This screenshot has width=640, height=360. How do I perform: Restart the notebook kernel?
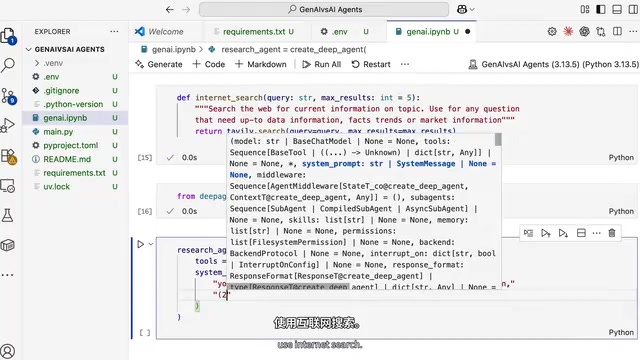(371, 64)
